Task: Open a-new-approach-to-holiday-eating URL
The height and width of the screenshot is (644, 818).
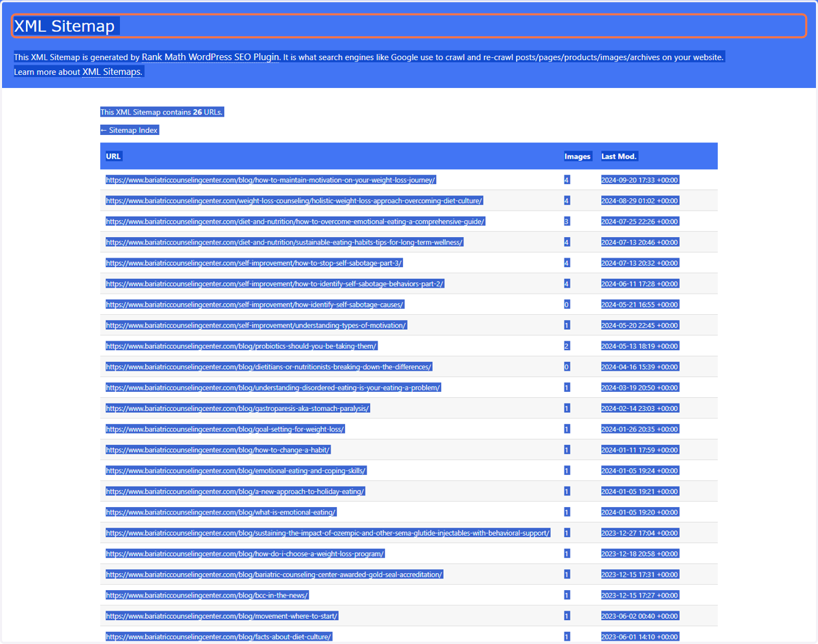Action: (235, 491)
